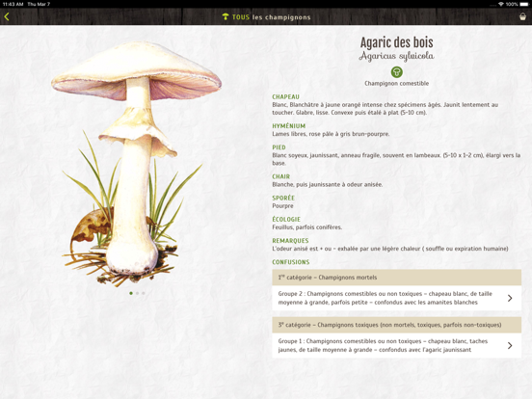
Task: Click 'Feuillus, parfois conifères.' text
Action: tap(307, 227)
